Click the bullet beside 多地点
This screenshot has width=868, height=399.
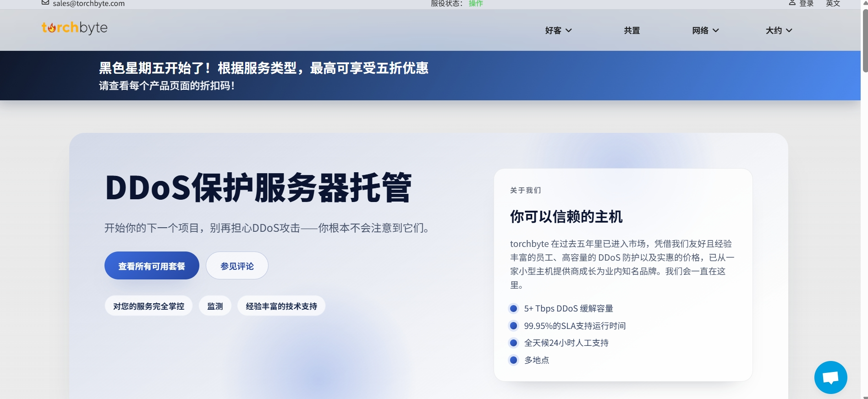(513, 360)
